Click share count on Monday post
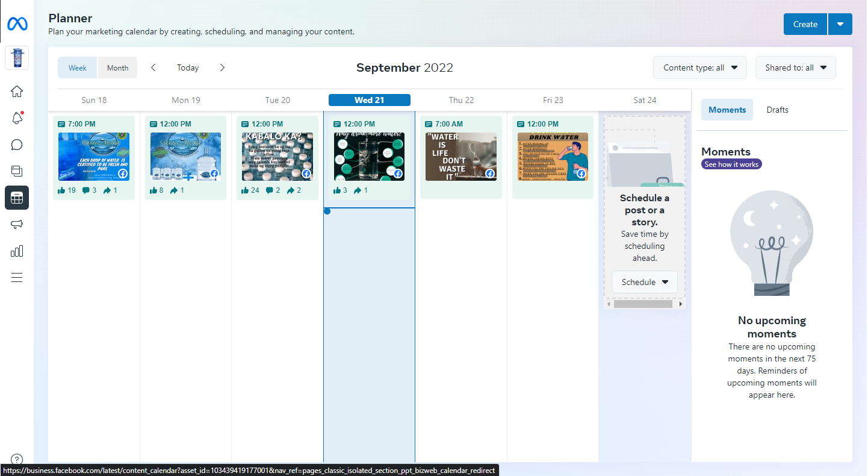Viewport: 868px width, 476px height. [177, 190]
